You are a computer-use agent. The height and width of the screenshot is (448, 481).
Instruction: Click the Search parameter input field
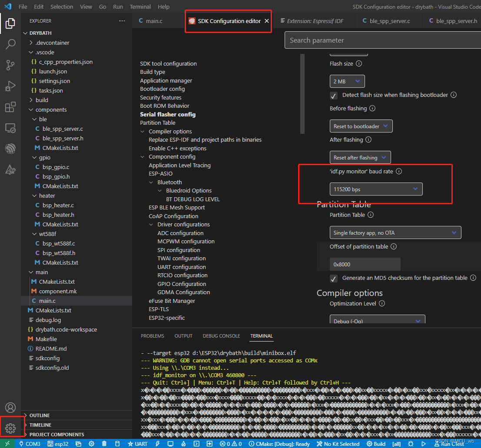click(x=382, y=40)
